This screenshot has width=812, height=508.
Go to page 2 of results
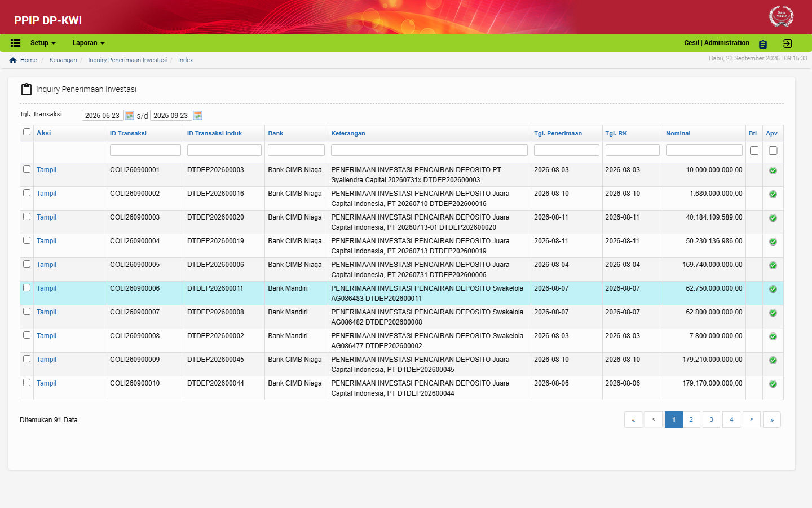pyautogui.click(x=691, y=419)
